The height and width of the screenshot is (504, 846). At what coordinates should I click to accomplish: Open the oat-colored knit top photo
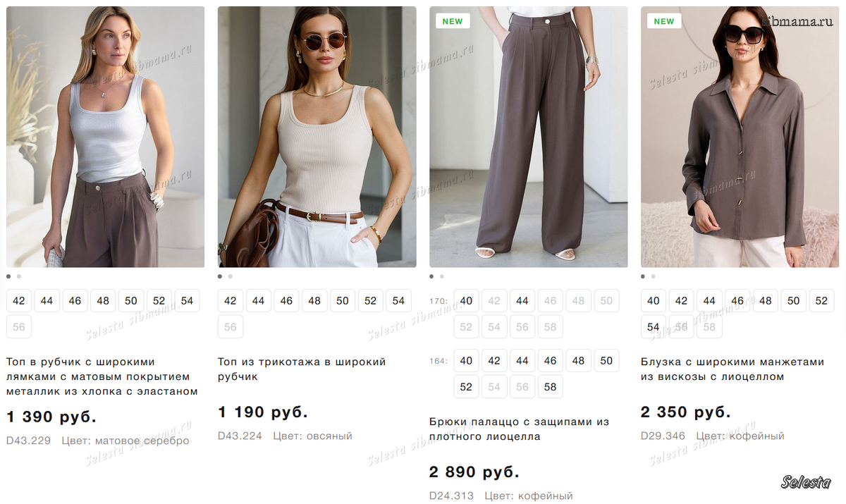tap(317, 137)
